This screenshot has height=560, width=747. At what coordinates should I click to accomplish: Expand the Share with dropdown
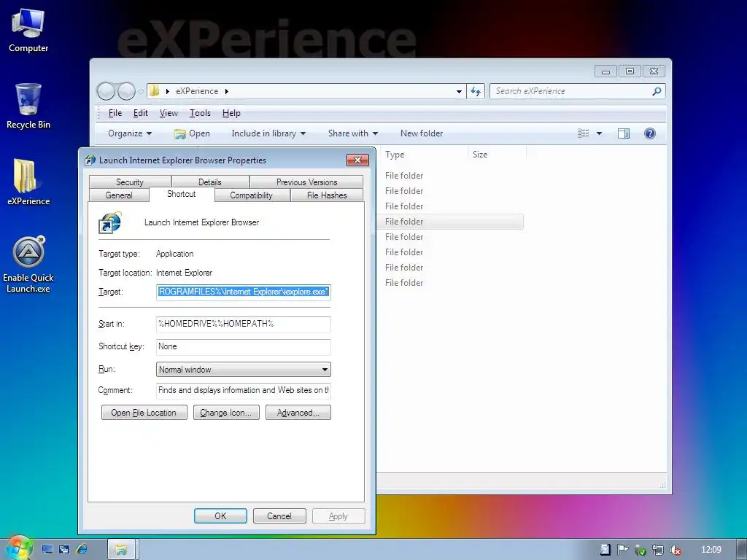[x=352, y=133]
